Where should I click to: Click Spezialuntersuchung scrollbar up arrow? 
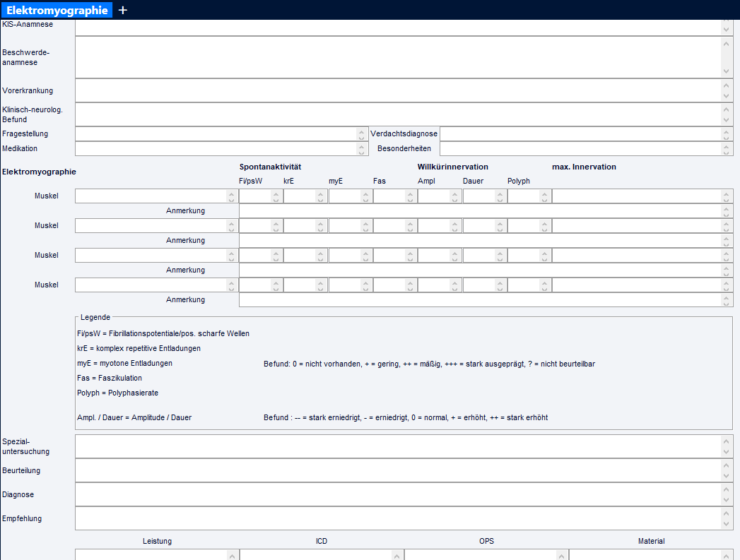pyautogui.click(x=727, y=441)
